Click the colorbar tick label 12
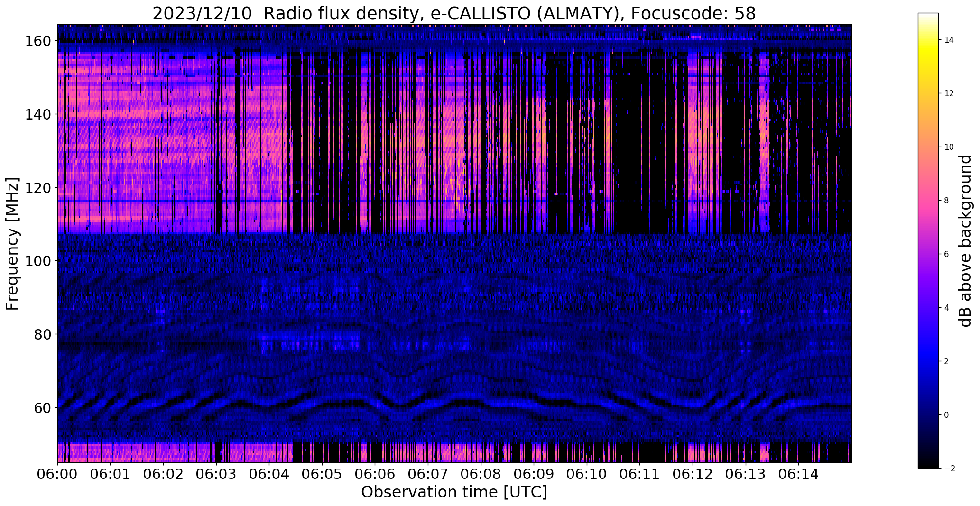980x506 pixels. coord(949,93)
